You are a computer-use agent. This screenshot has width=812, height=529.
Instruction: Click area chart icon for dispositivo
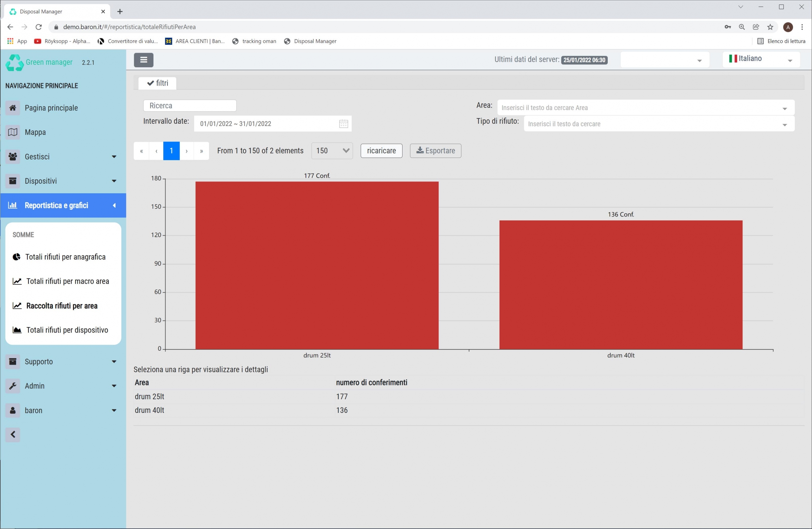tap(17, 330)
